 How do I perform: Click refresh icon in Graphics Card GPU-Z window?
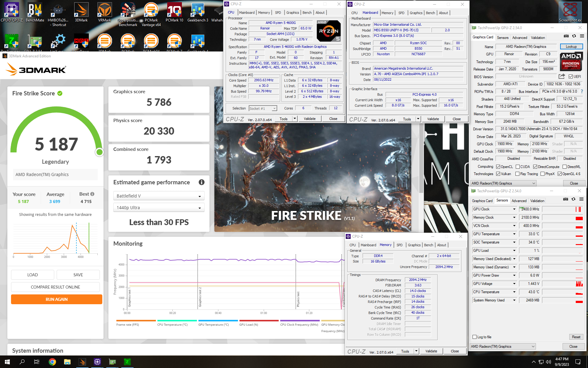(574, 36)
